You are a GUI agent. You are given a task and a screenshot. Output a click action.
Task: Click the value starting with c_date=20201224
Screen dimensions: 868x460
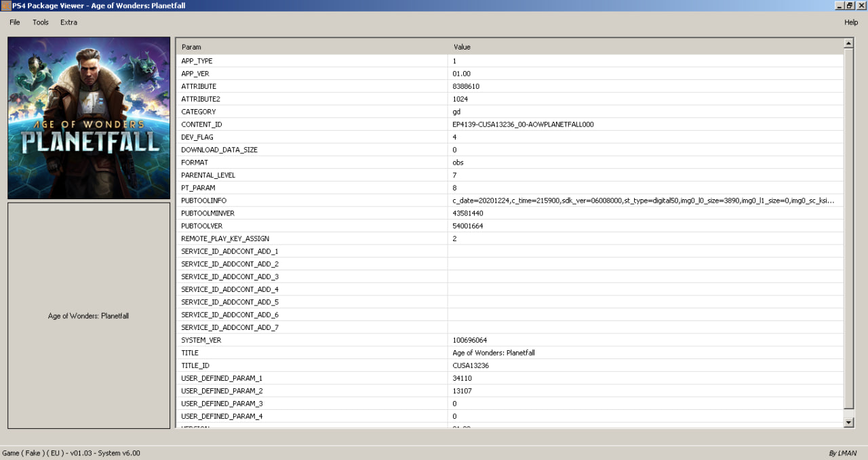[643, 201]
